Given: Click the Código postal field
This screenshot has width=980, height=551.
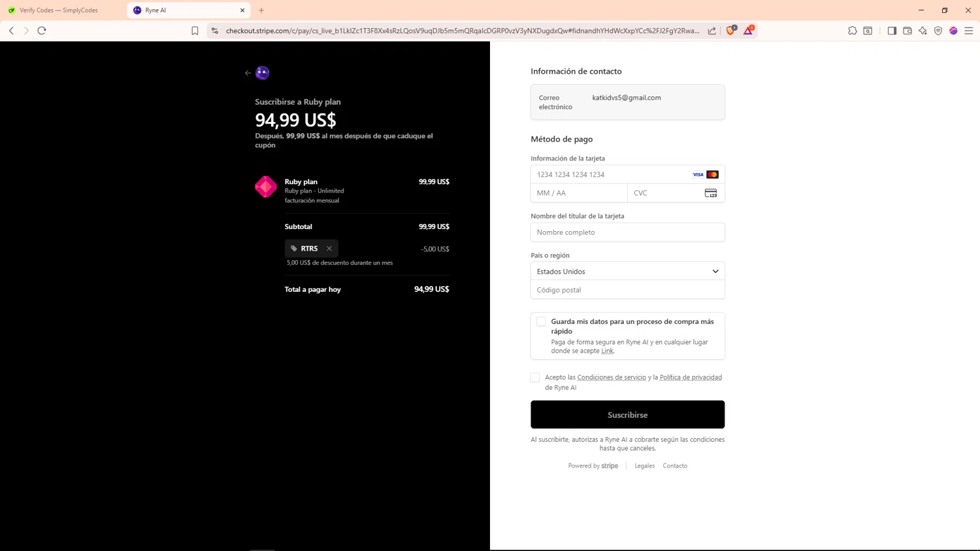Looking at the screenshot, I should (628, 290).
